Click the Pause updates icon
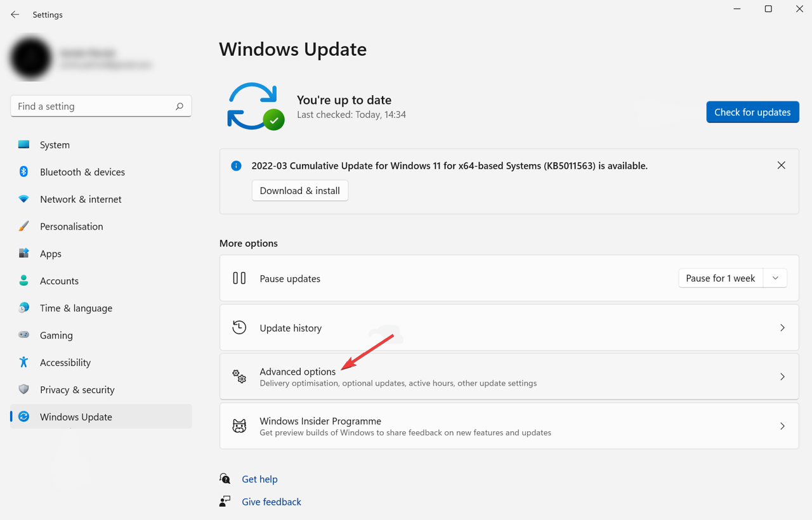This screenshot has width=812, height=520. [239, 278]
